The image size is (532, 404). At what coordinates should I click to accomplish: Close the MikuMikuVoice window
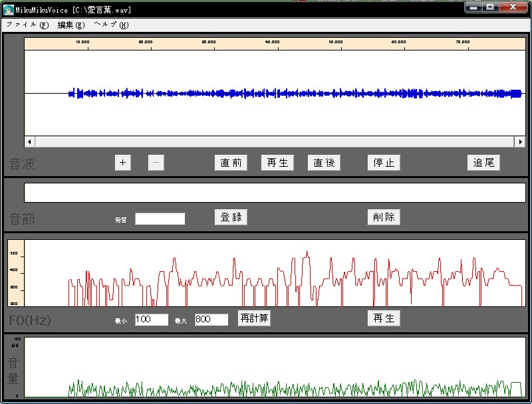(513, 7)
